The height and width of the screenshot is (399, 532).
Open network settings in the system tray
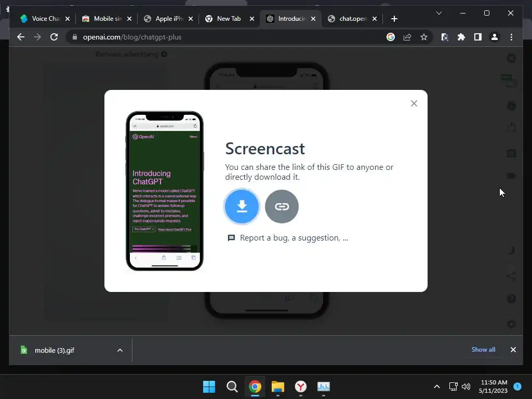point(453,387)
